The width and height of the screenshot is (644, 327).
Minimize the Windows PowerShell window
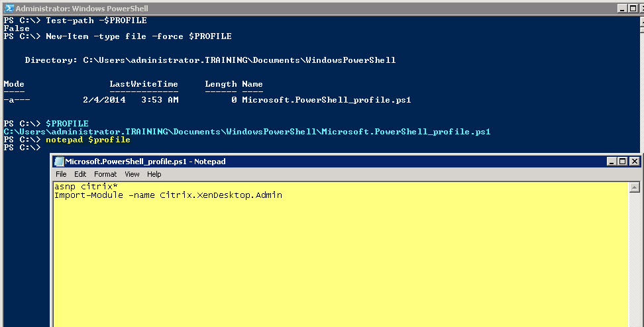622,9
